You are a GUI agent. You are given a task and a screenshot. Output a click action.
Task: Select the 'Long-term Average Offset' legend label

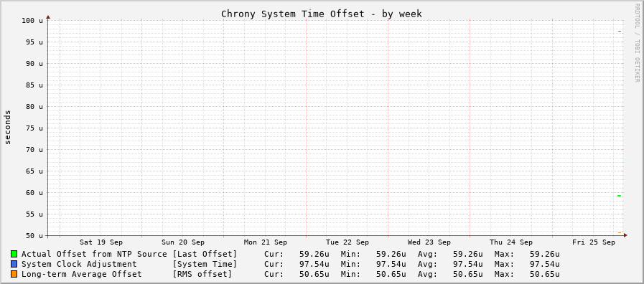tap(81, 274)
